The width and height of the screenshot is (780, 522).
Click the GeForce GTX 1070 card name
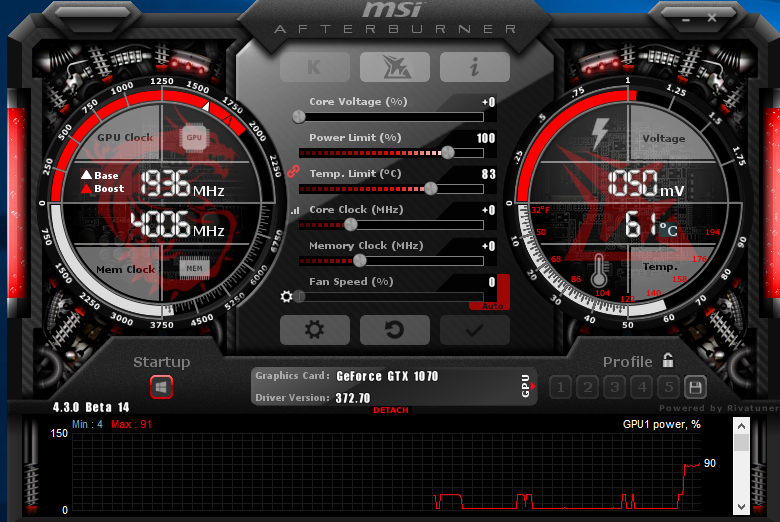click(x=387, y=376)
